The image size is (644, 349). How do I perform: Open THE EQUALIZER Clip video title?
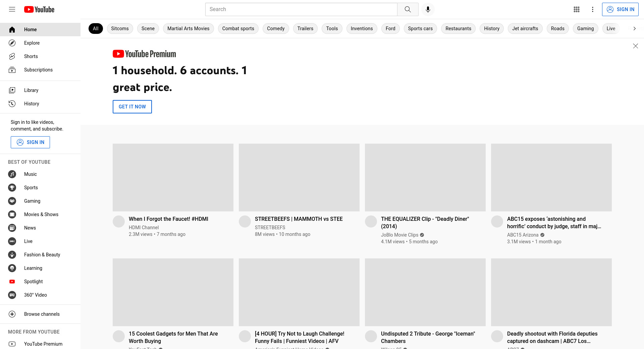[x=425, y=222]
